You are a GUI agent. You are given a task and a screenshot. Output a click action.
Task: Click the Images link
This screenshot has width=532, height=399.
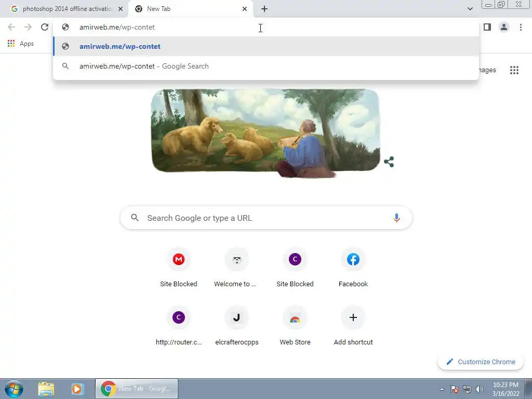point(487,70)
